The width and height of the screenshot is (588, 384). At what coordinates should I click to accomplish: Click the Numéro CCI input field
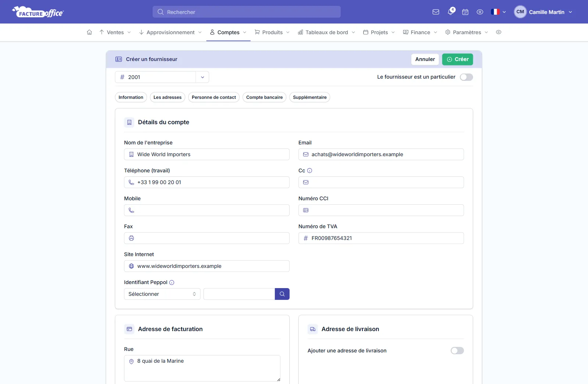pyautogui.click(x=381, y=210)
